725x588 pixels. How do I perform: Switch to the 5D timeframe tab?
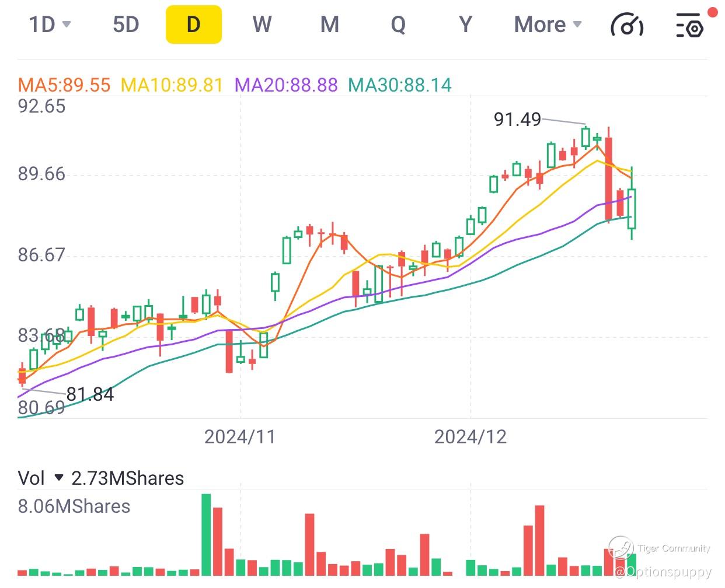(x=126, y=24)
